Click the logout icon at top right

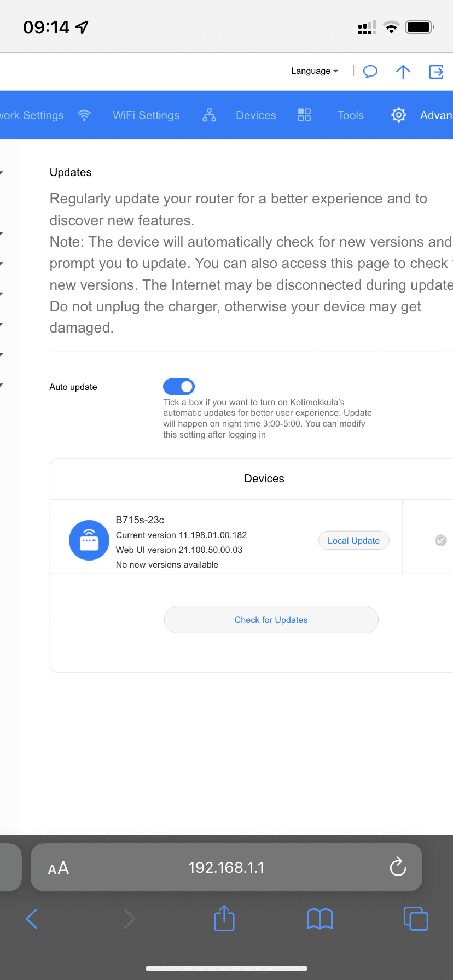click(x=436, y=72)
